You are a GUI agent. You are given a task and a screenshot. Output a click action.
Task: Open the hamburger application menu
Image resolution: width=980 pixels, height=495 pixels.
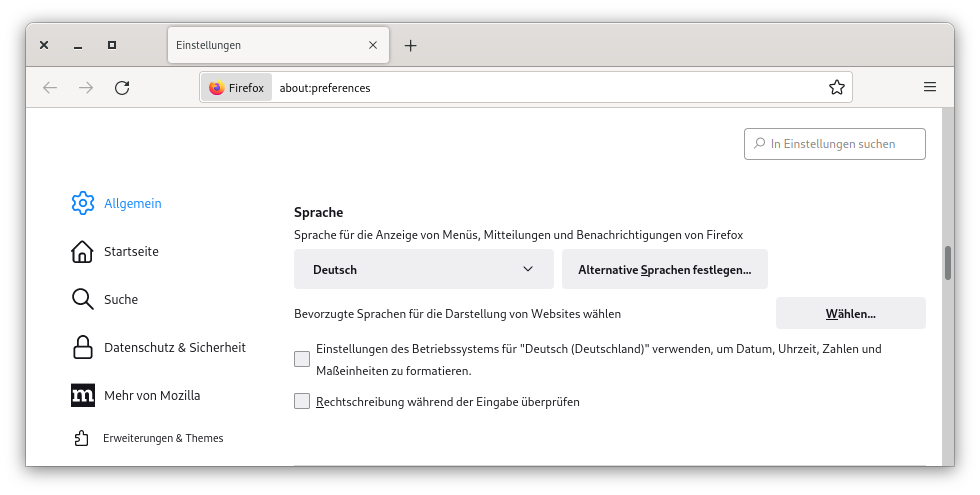[930, 87]
